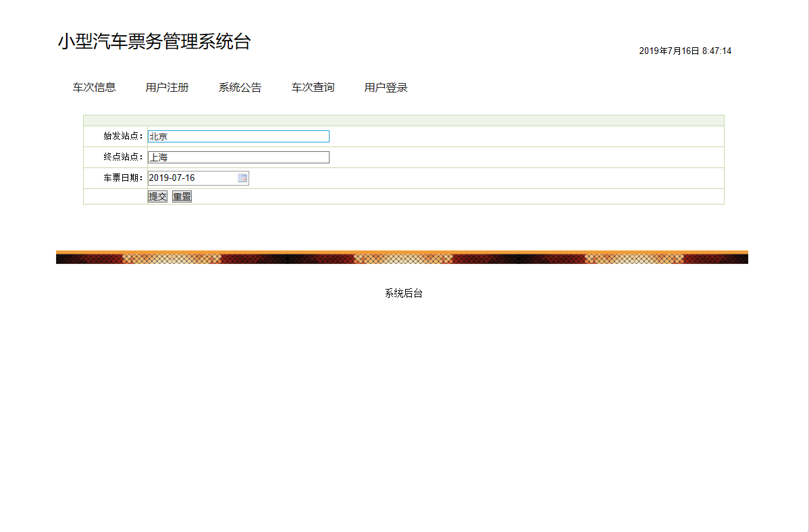Click the 车次信息 menu item
Screen dimensions: 809x532
tap(94, 86)
